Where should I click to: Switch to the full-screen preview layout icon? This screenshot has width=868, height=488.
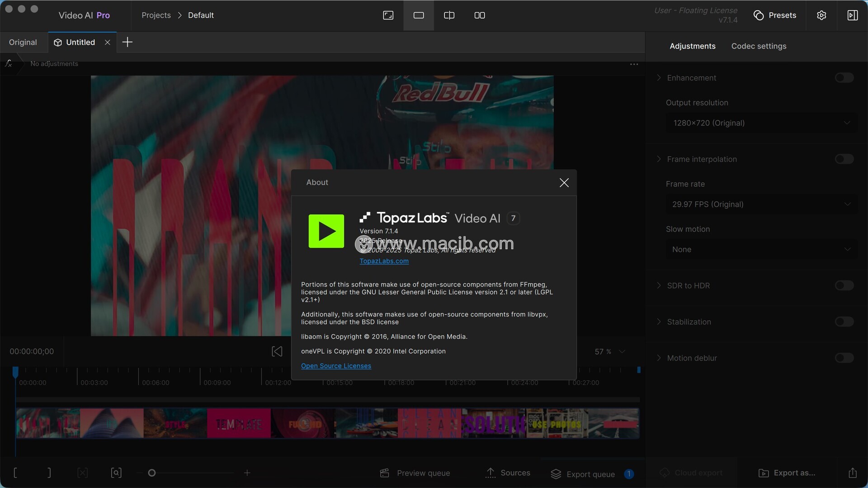coord(388,15)
